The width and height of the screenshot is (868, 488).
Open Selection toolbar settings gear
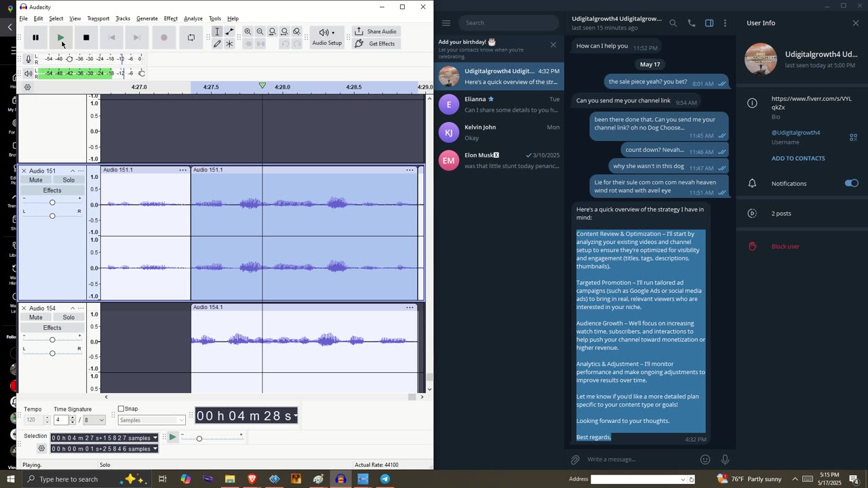(41, 449)
